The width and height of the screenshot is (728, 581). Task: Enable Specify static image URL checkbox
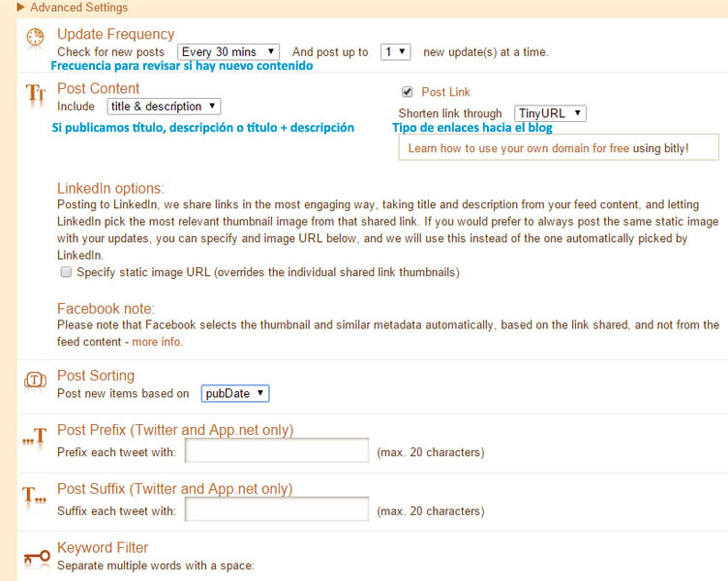[64, 273]
